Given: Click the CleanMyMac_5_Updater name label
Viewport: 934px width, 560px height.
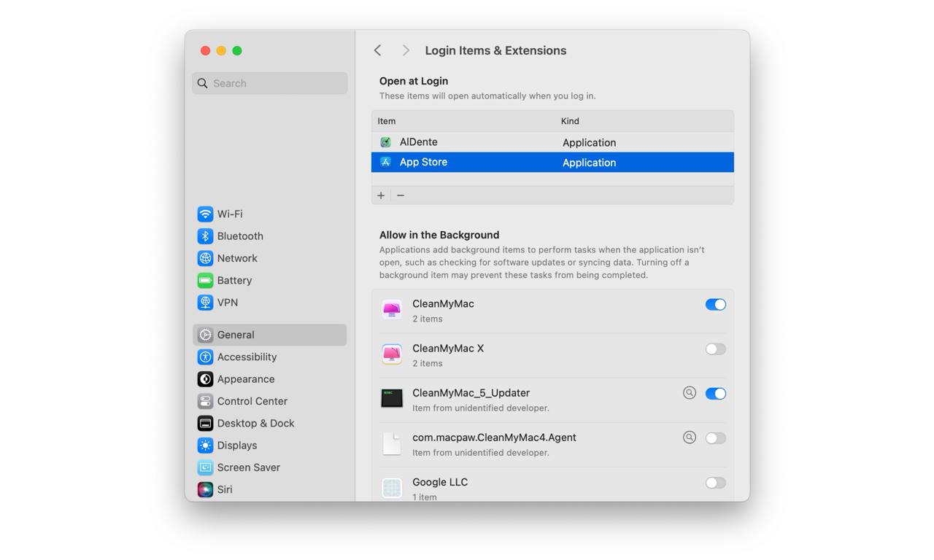Looking at the screenshot, I should tap(471, 393).
